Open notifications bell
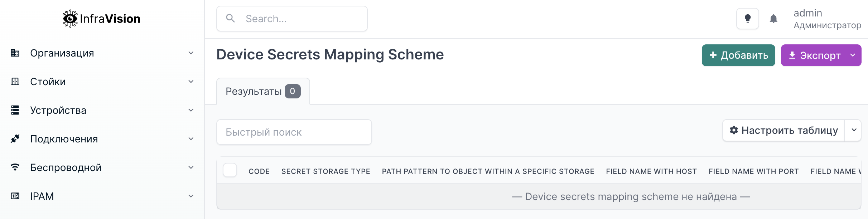Image resolution: width=868 pixels, height=219 pixels. coord(773,19)
